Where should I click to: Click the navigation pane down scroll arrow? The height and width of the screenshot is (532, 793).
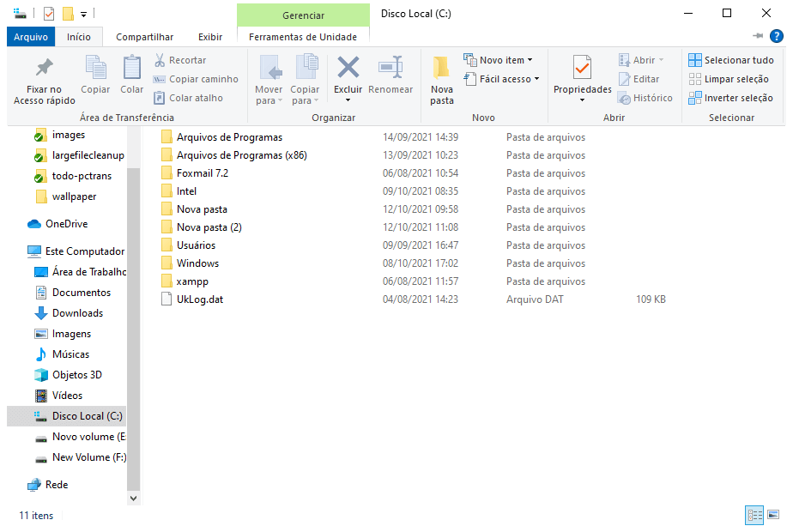[x=133, y=497]
